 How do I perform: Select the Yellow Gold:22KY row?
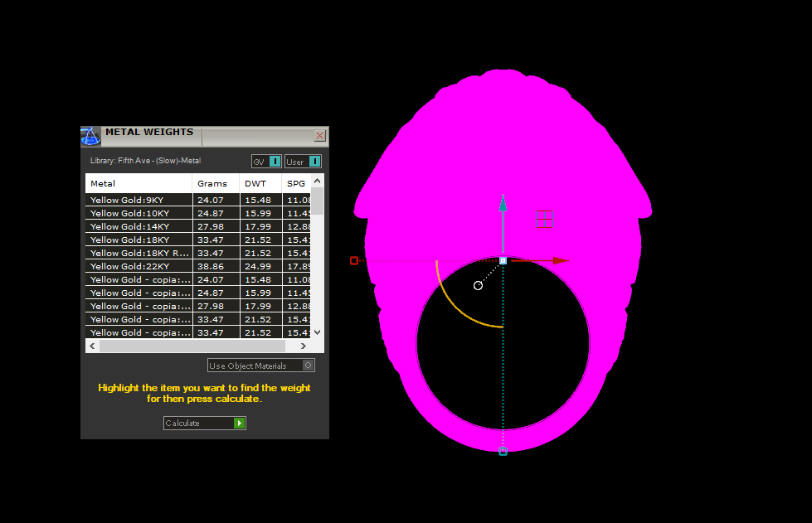139,266
